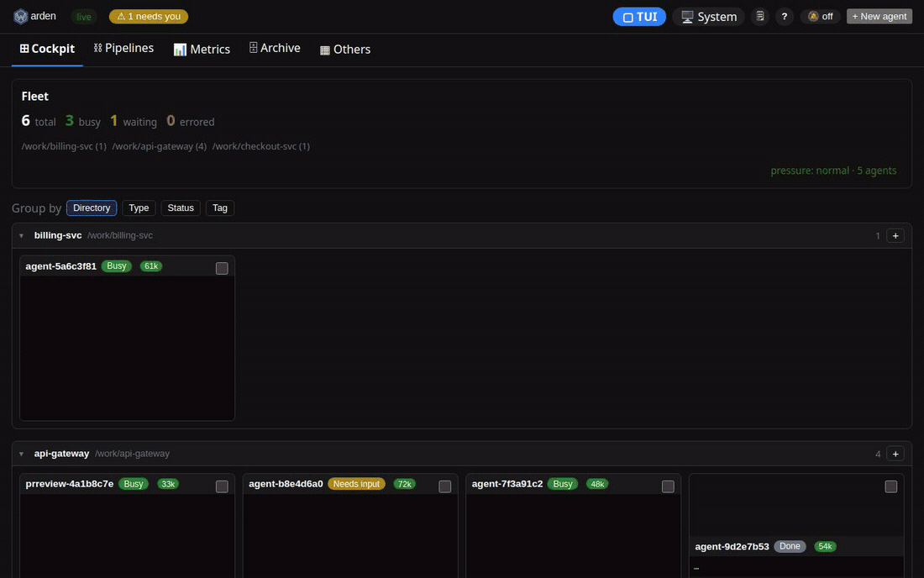Select the agent-7f3a91c2 name
924x578 pixels.
(507, 484)
